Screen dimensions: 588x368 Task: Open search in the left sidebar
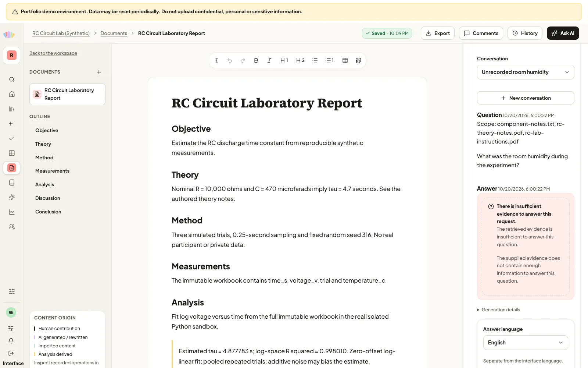coord(12,79)
